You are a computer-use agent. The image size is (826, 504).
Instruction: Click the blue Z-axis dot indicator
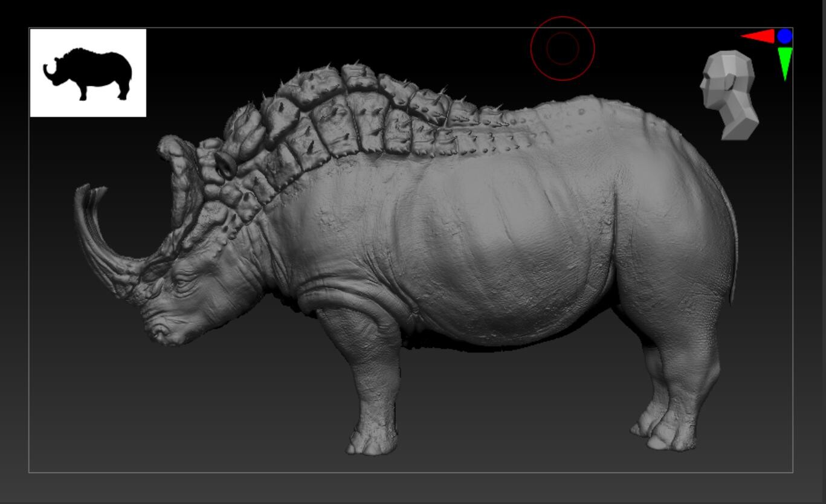coord(786,36)
